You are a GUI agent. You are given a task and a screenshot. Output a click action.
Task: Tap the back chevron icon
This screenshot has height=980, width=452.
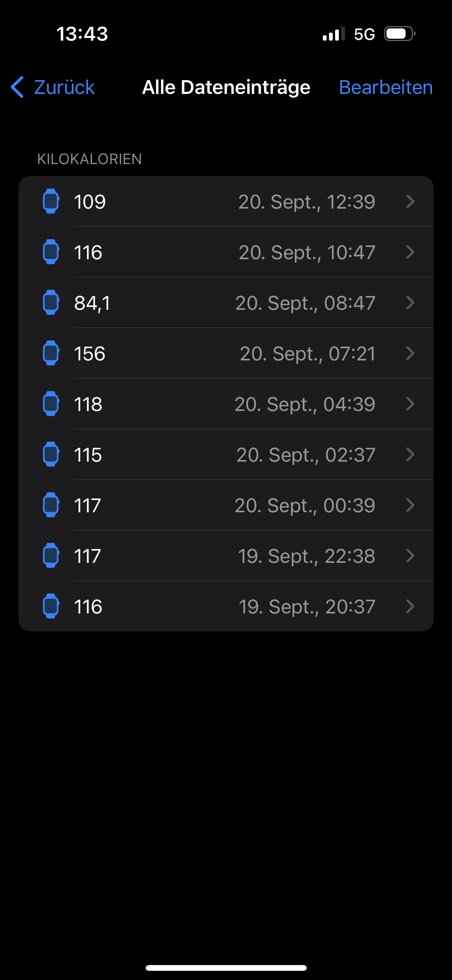(x=17, y=87)
